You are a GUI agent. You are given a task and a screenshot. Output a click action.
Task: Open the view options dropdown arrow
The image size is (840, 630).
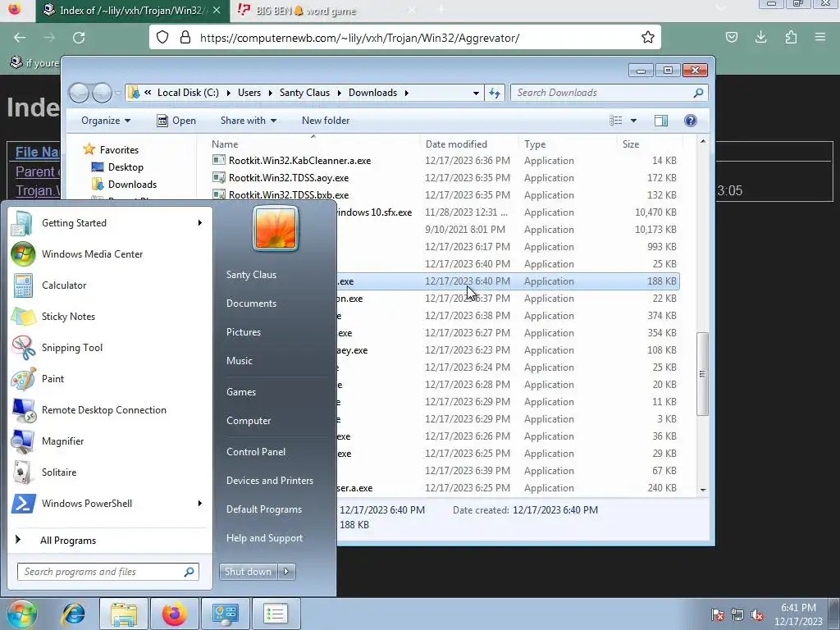pyautogui.click(x=633, y=121)
